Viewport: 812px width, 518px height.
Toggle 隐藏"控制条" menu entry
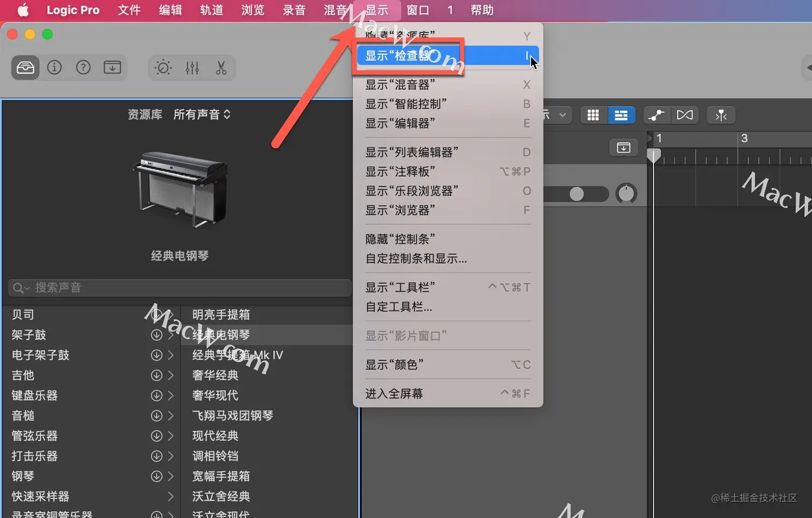pyautogui.click(x=447, y=239)
